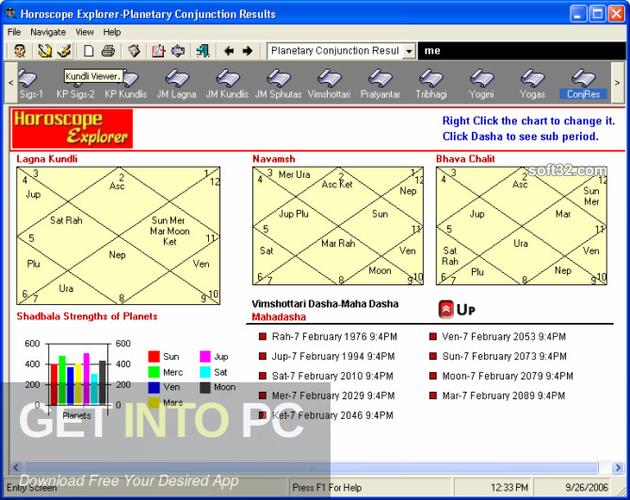Viewport: 630px width, 500px height.
Task: Click the new blank page toolbar icon
Action: click(x=88, y=51)
